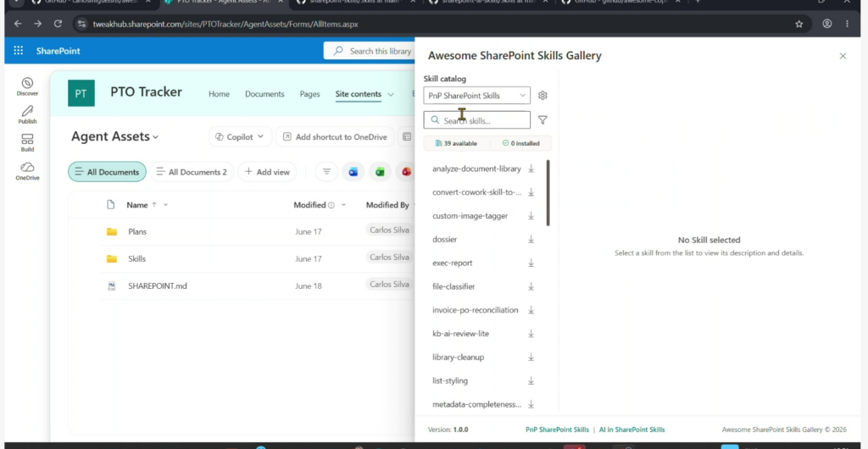Open the SharePoint app launcher waffle

pyautogui.click(x=19, y=51)
